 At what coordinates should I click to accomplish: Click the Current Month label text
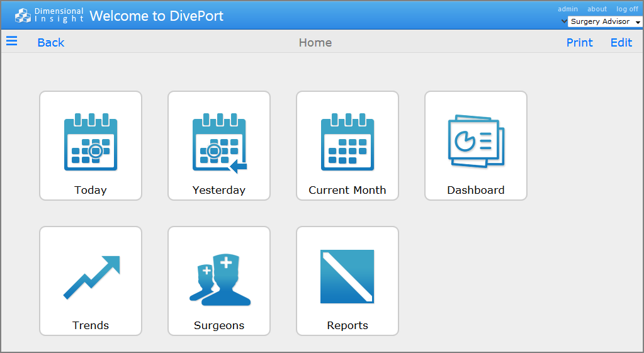click(347, 190)
